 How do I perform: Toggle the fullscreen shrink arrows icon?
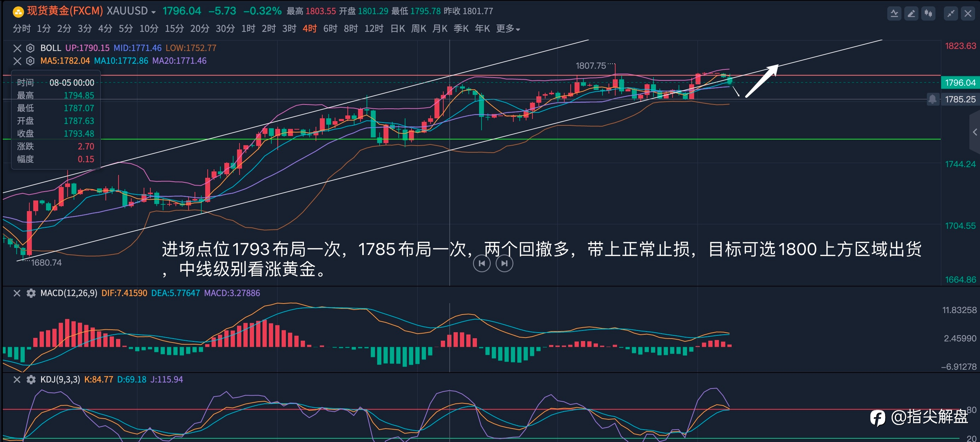[951, 14]
